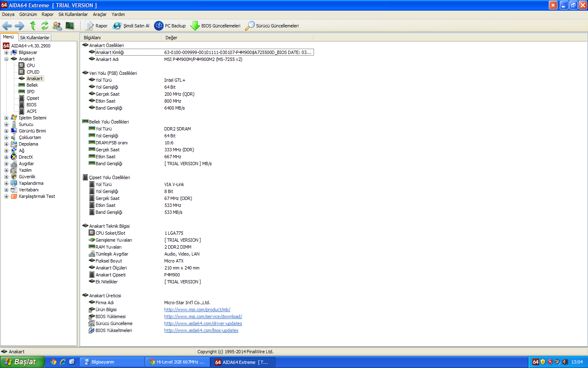Click the Refresh icon in toolbar
The width and height of the screenshot is (588, 368).
coord(45,26)
